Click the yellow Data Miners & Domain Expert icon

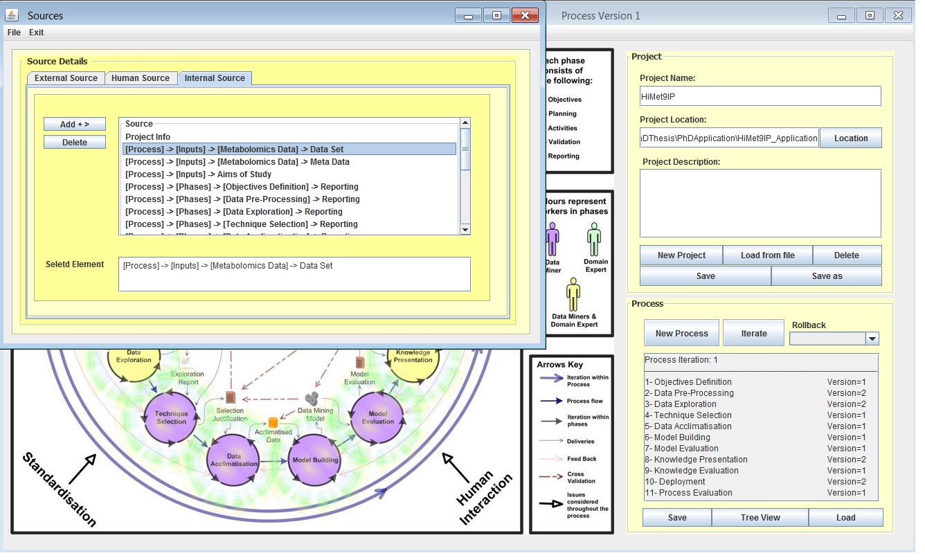573,294
